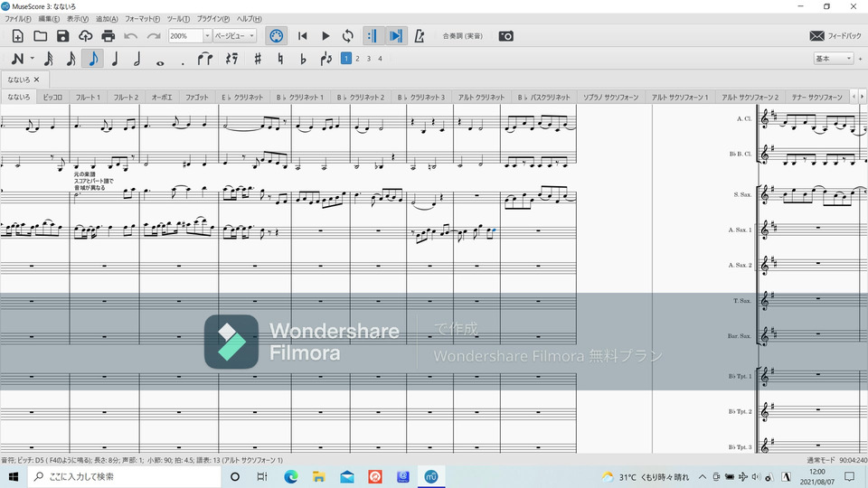Save the current score
The image size is (868, 488).
62,36
